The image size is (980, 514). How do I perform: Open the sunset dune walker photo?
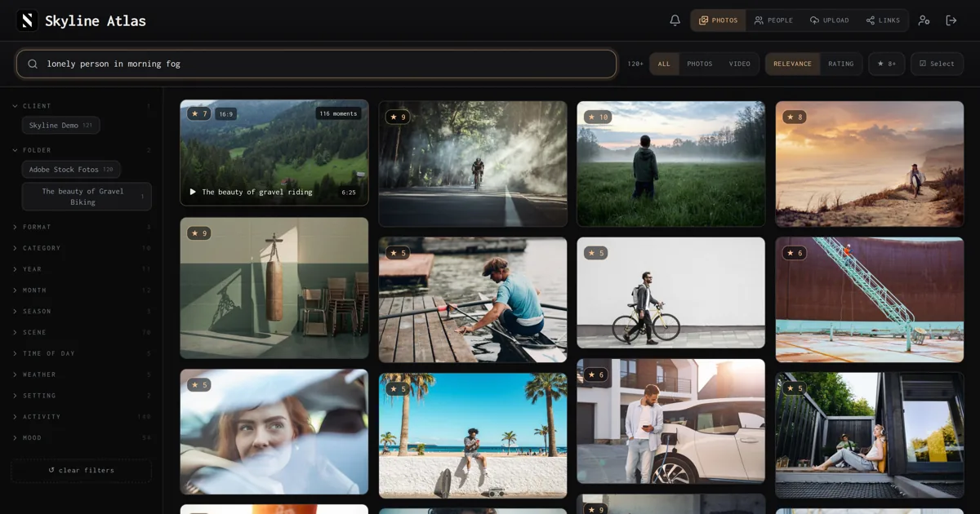pyautogui.click(x=870, y=164)
